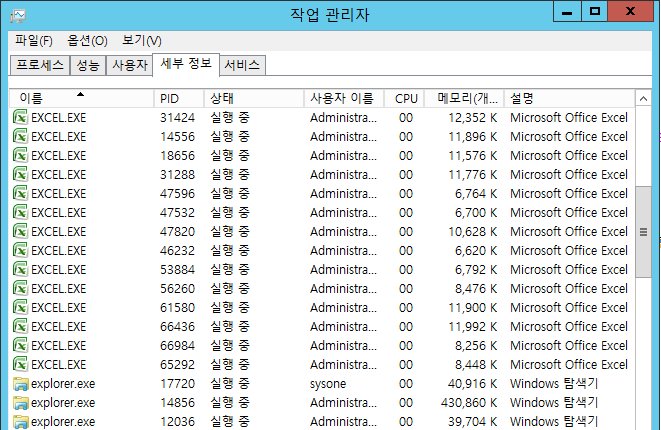Select the cell showing 430,860 K memory
Image resolution: width=661 pixels, height=430 pixels.
click(x=469, y=403)
